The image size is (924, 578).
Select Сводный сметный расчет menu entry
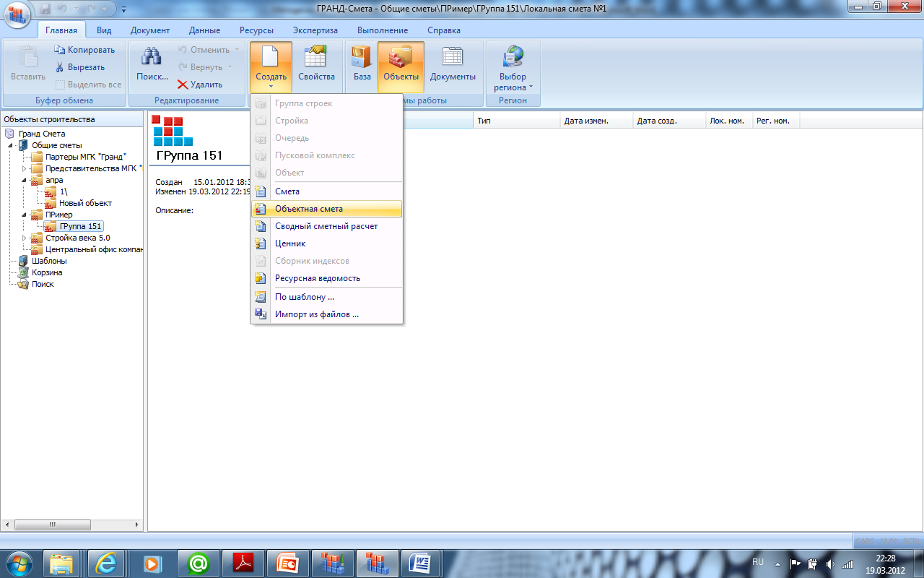point(326,226)
